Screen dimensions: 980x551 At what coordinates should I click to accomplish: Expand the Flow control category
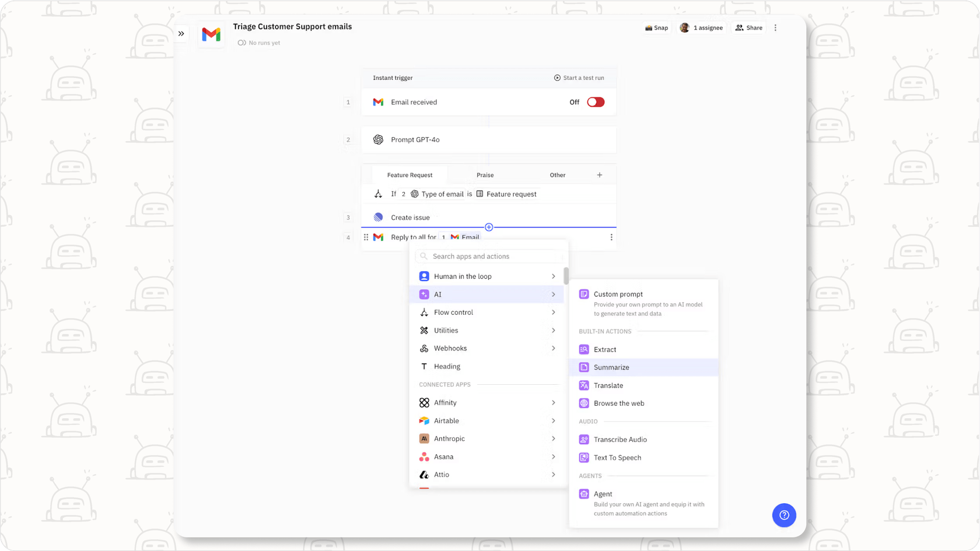click(453, 312)
